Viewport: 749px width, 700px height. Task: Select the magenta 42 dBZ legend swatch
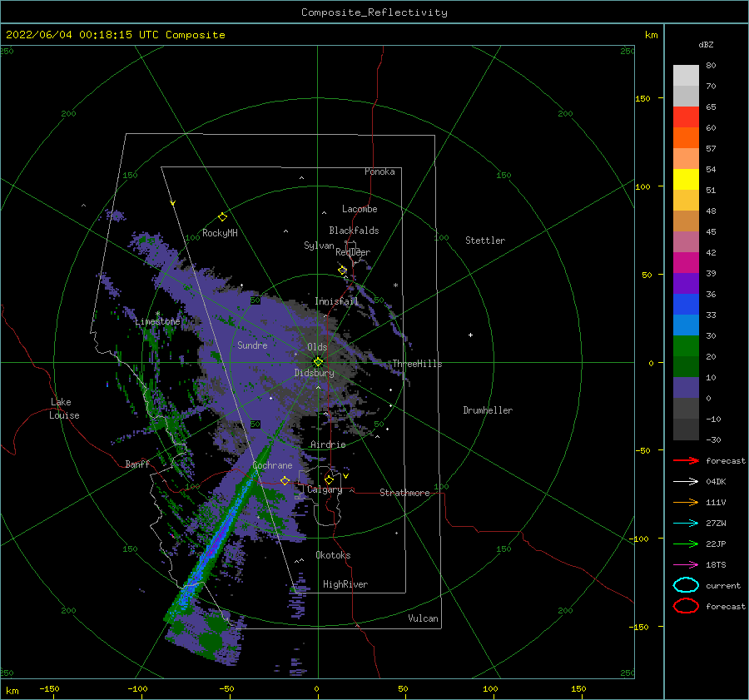(x=686, y=263)
